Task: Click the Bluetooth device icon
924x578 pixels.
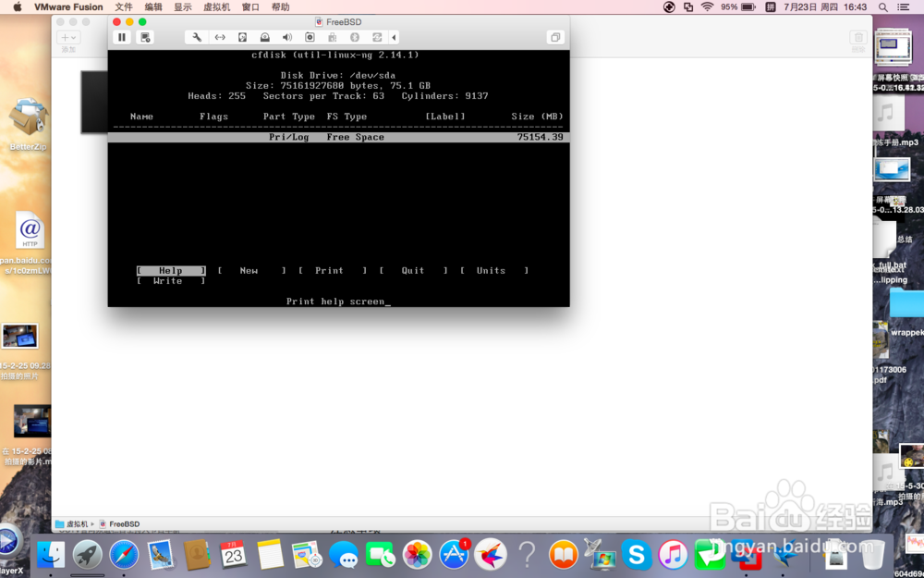Action: point(355,37)
